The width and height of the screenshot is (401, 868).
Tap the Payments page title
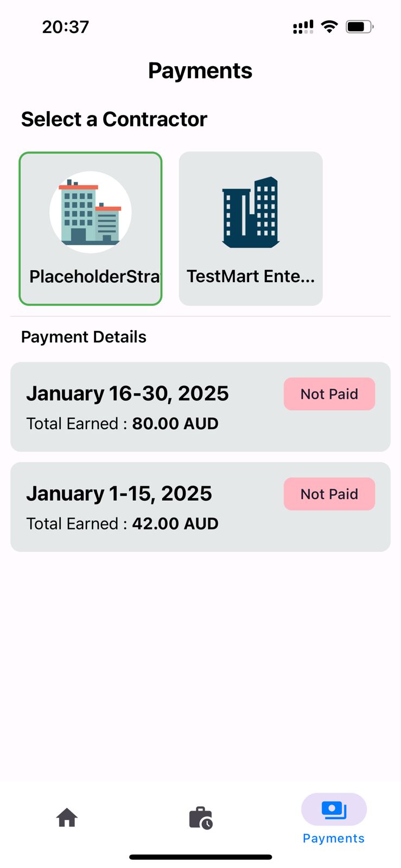(x=200, y=71)
